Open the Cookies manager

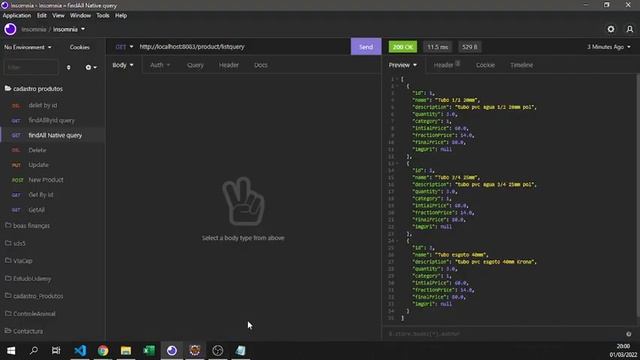click(x=80, y=47)
